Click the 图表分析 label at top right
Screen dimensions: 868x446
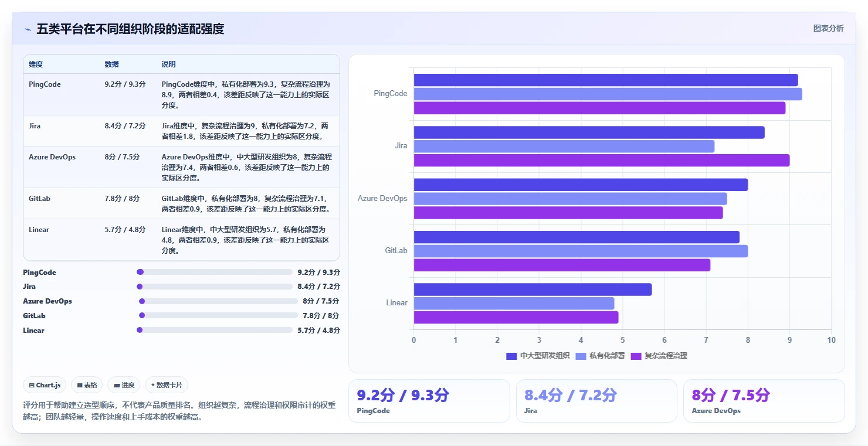click(828, 28)
